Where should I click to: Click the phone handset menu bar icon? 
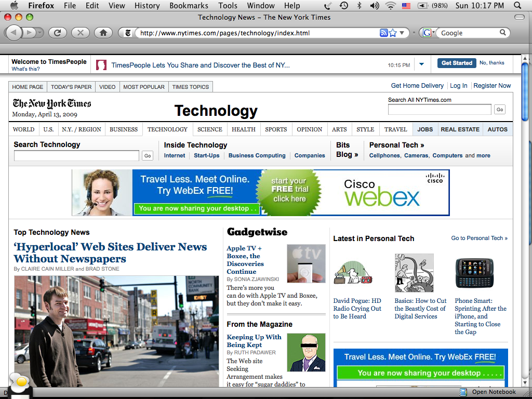click(x=328, y=5)
